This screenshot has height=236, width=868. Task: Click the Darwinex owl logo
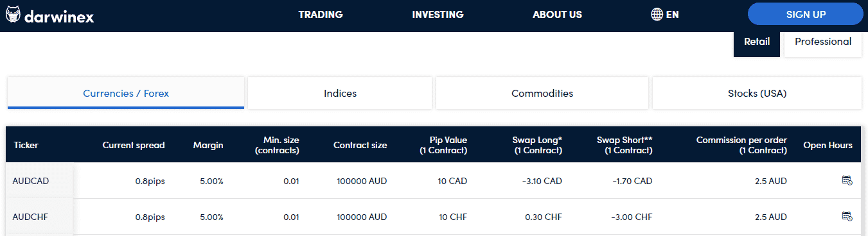(13, 15)
